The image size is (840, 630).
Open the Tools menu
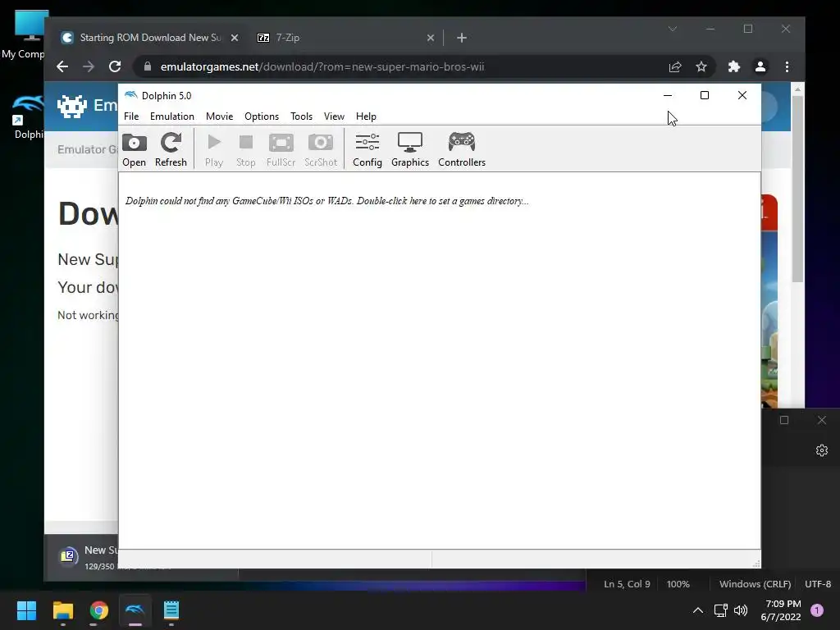[301, 116]
